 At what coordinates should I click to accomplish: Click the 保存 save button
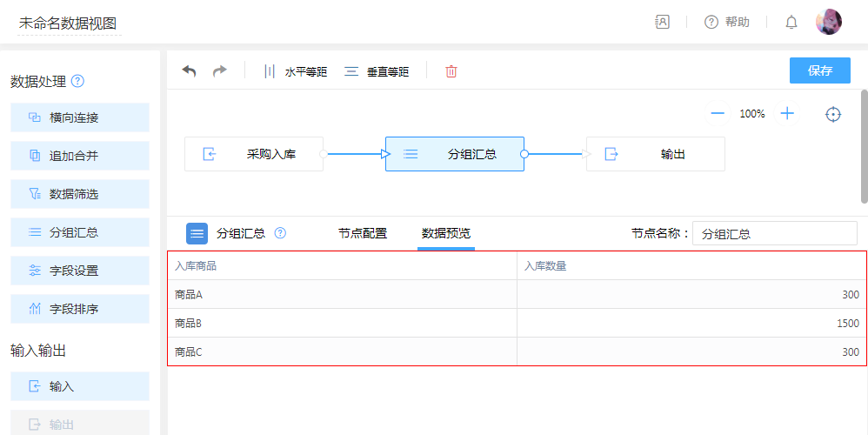[x=819, y=70]
